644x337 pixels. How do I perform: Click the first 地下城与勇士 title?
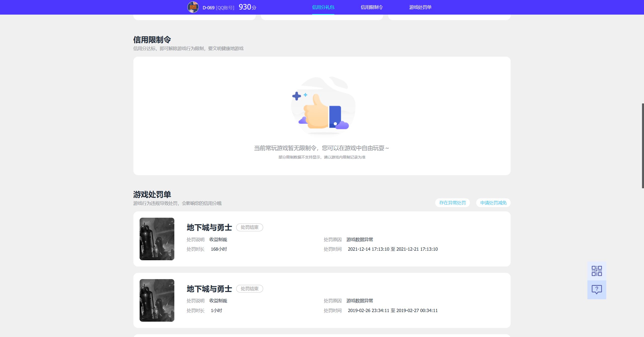[209, 228]
